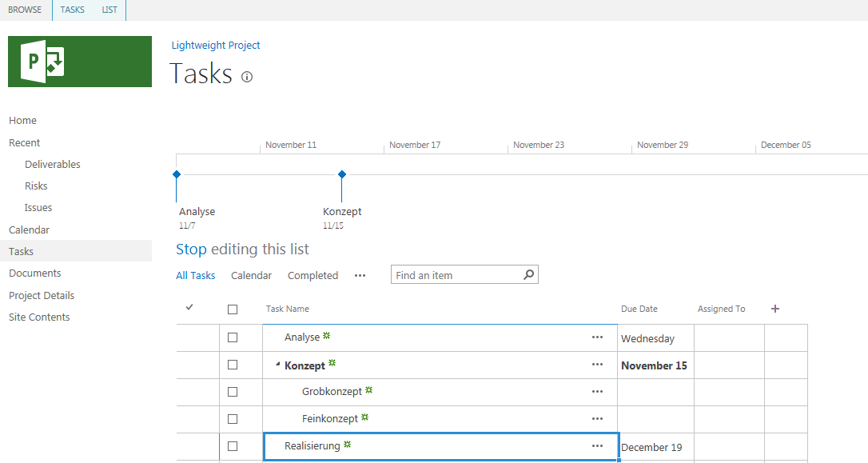This screenshot has height=463, width=868.
Task: Click the Realisierung task name cell
Action: tap(441, 446)
